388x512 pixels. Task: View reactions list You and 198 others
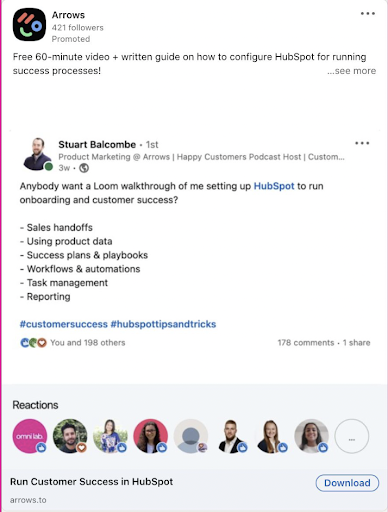coord(88,343)
